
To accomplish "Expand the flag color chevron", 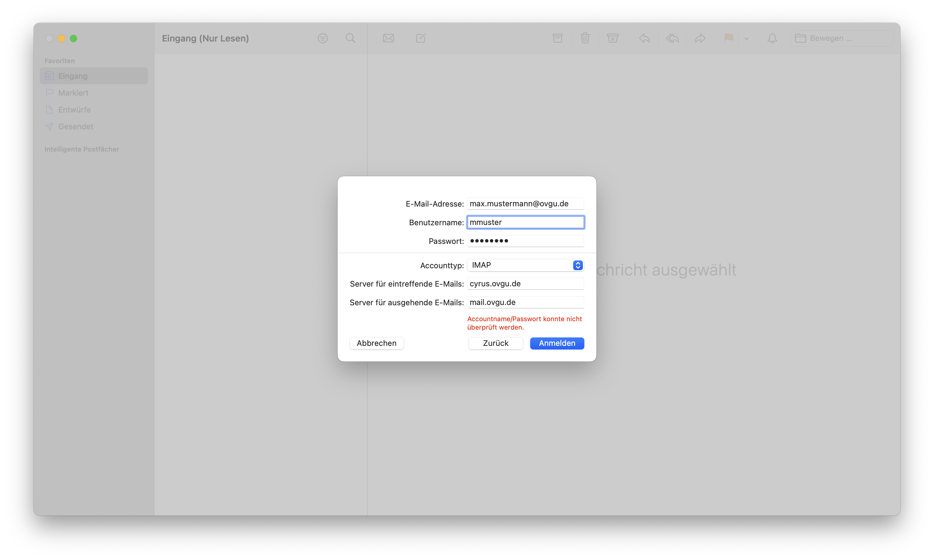I will pos(746,38).
